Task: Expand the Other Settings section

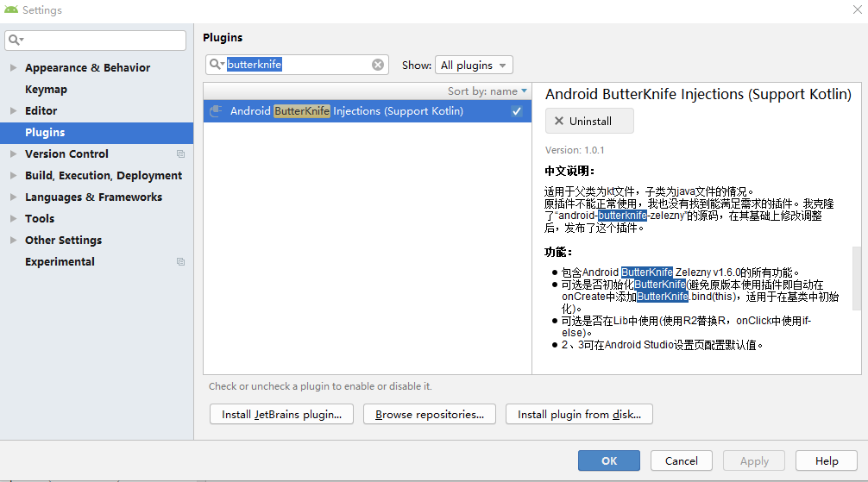Action: coord(13,241)
